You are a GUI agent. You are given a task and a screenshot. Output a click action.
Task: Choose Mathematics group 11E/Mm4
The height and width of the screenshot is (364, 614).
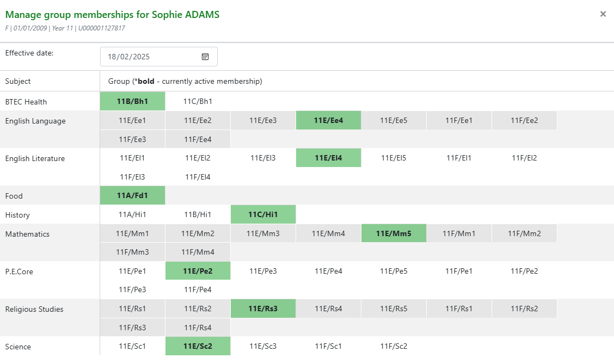[x=329, y=233]
